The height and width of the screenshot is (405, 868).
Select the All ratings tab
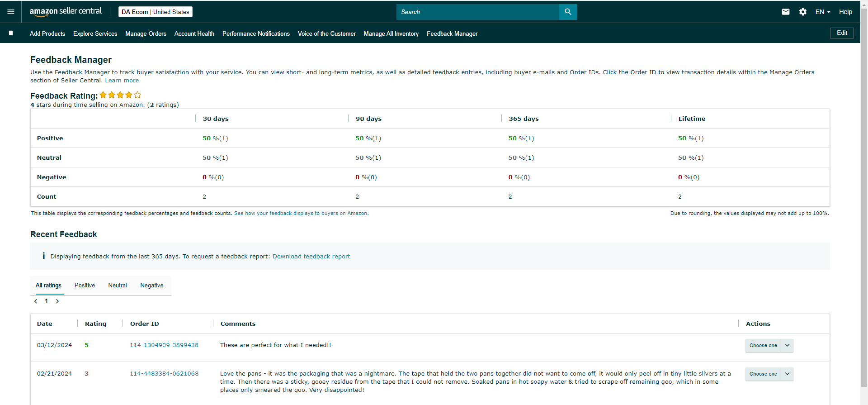point(48,286)
